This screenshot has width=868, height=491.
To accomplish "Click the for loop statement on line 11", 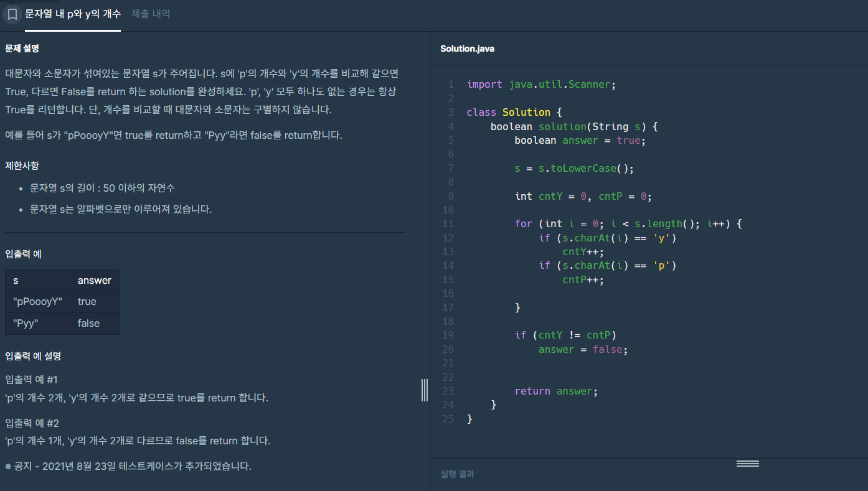I will coord(629,224).
